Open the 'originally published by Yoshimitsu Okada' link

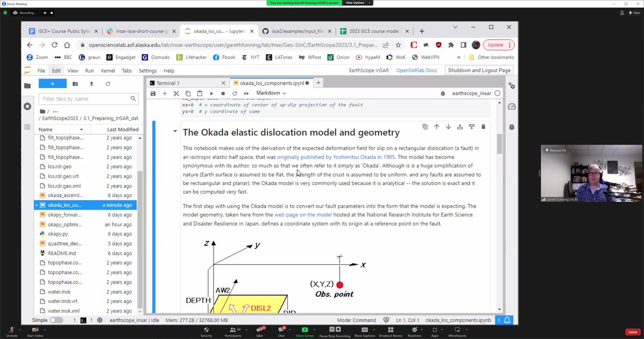(x=336, y=157)
